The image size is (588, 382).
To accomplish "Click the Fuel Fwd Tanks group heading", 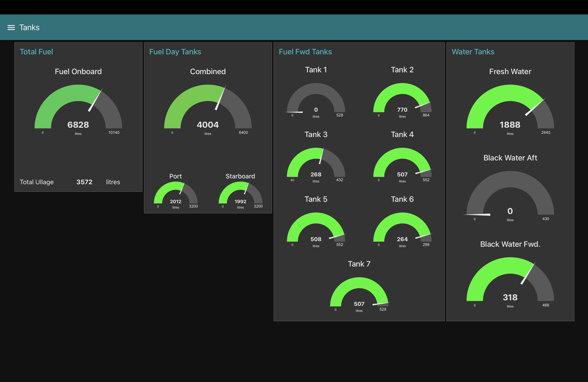I will [305, 52].
